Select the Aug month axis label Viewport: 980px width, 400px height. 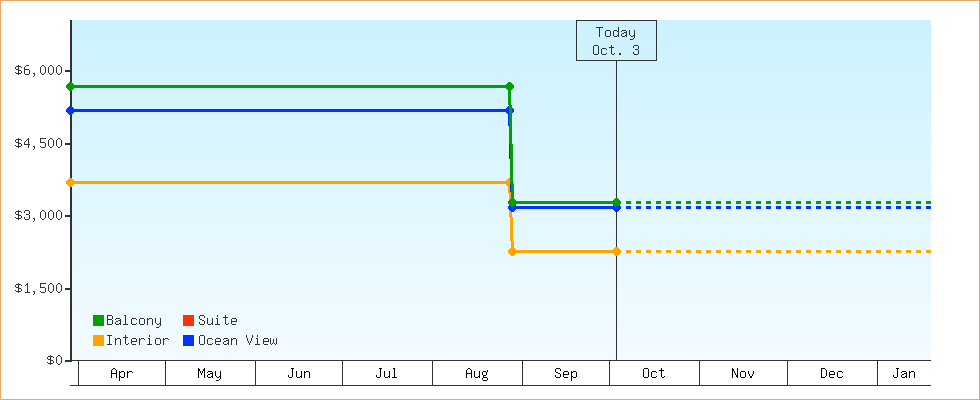click(x=477, y=374)
